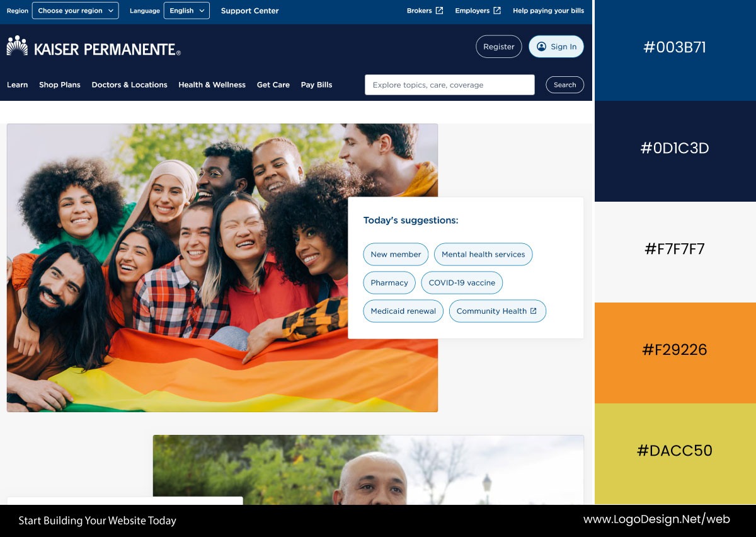This screenshot has height=537, width=756.
Task: Click the #F29226 orange color swatch
Action: [x=675, y=353]
